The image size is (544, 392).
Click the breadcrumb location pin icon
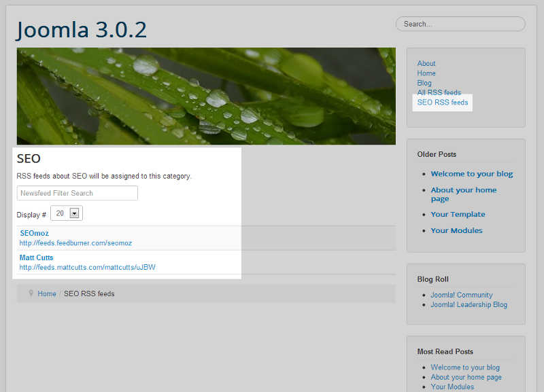point(31,293)
